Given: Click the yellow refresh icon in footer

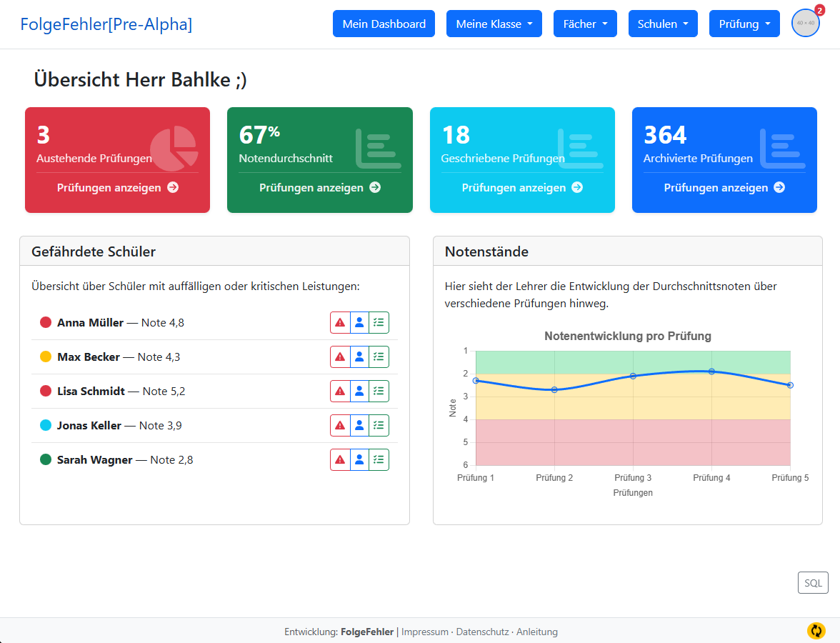Looking at the screenshot, I should click(x=816, y=631).
